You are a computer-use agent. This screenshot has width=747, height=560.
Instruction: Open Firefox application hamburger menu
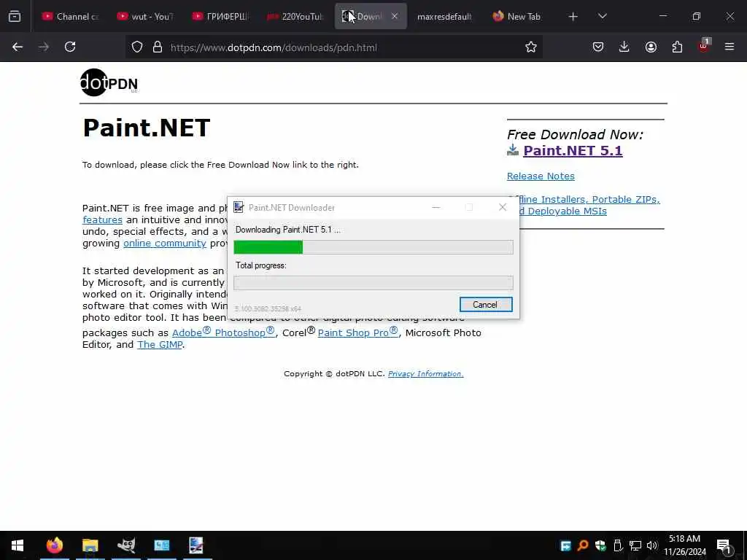729,47
